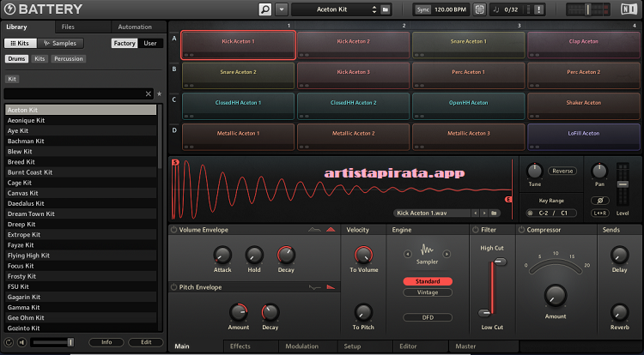The image size is (644, 355).
Task: Adjust the Level fader
Action: tap(623, 184)
